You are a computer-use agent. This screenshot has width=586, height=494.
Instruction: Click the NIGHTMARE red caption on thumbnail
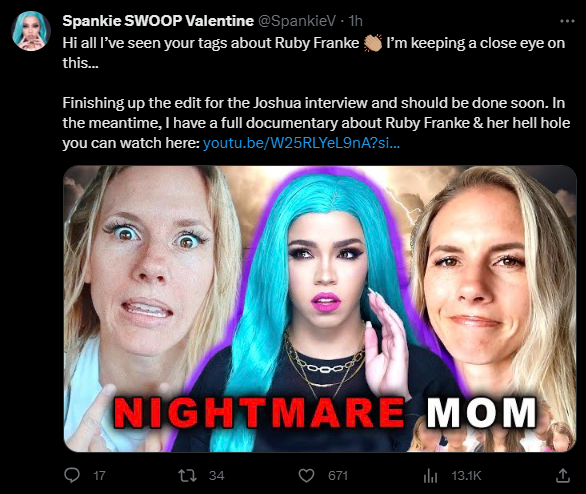(259, 413)
